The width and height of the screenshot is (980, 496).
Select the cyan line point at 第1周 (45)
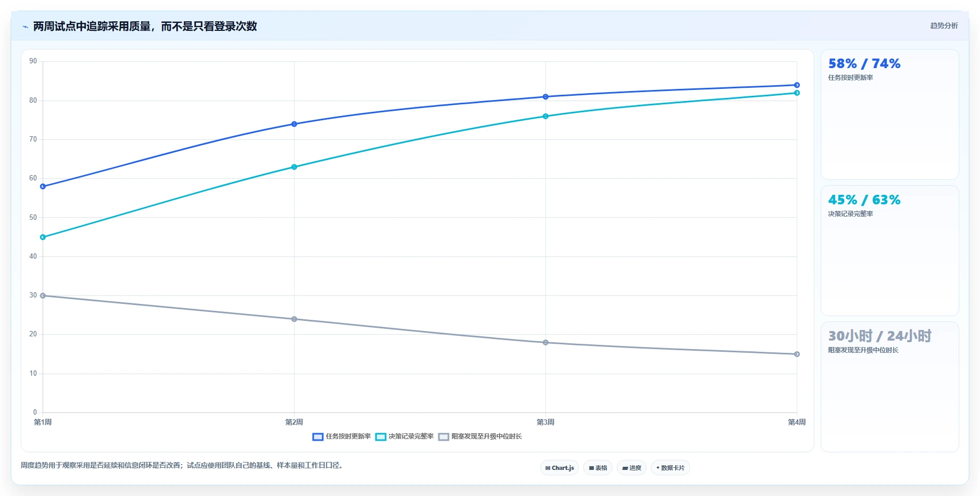point(43,237)
